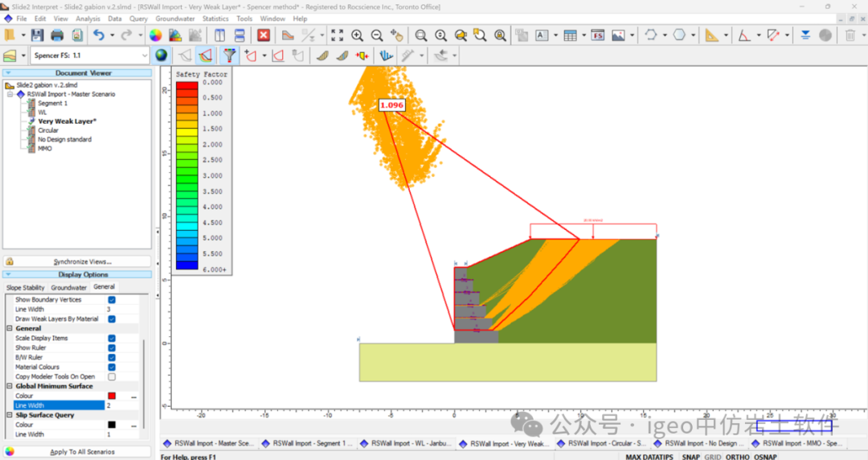Open the Analysis menu
Image resolution: width=868 pixels, height=460 pixels.
[88, 18]
